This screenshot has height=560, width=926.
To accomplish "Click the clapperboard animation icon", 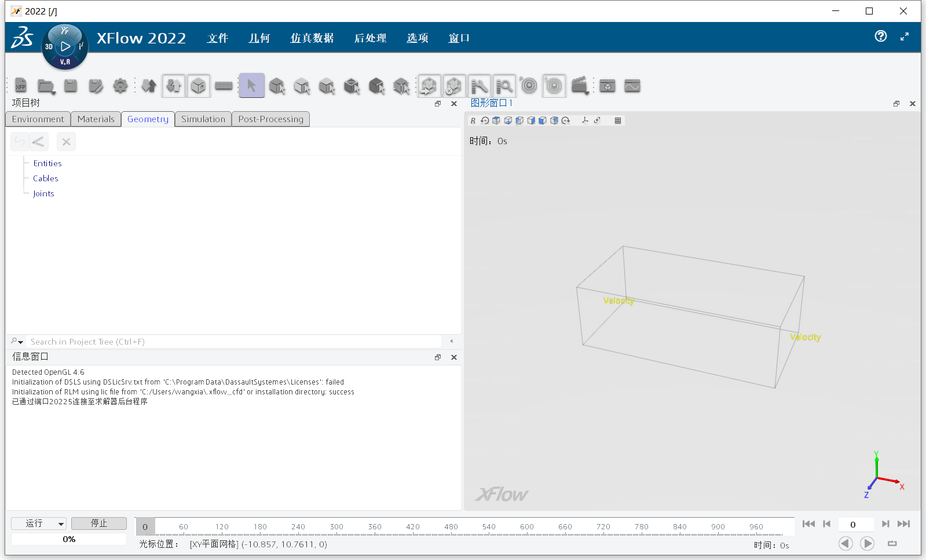I will (580, 86).
